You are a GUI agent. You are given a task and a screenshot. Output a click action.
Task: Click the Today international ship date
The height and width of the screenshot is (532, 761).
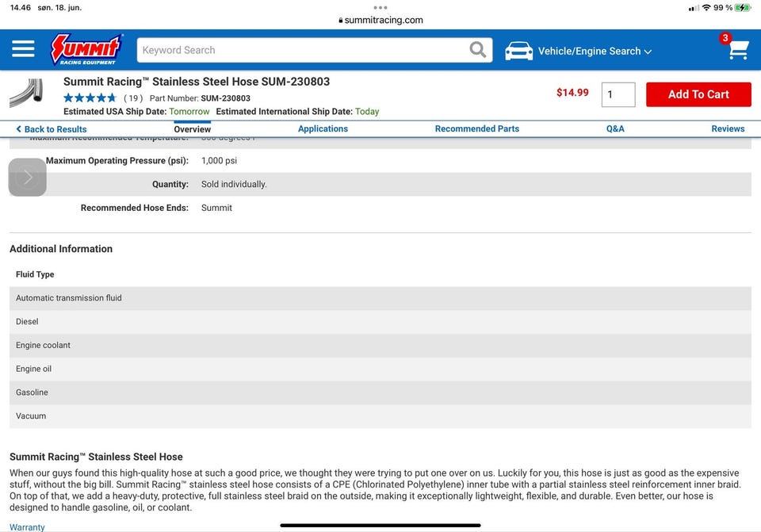367,112
